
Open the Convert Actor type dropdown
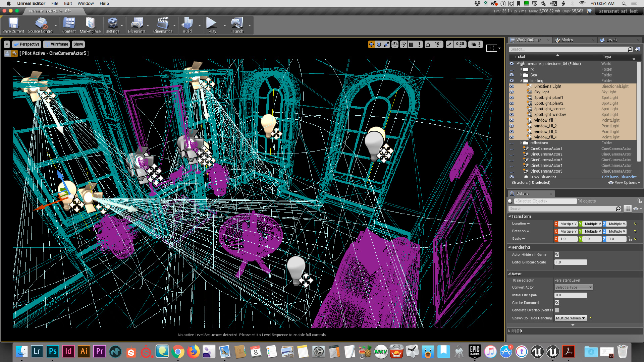574,287
